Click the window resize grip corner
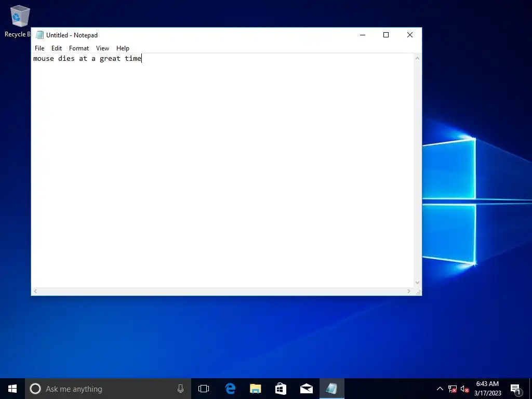This screenshot has height=399, width=532. coord(418,292)
